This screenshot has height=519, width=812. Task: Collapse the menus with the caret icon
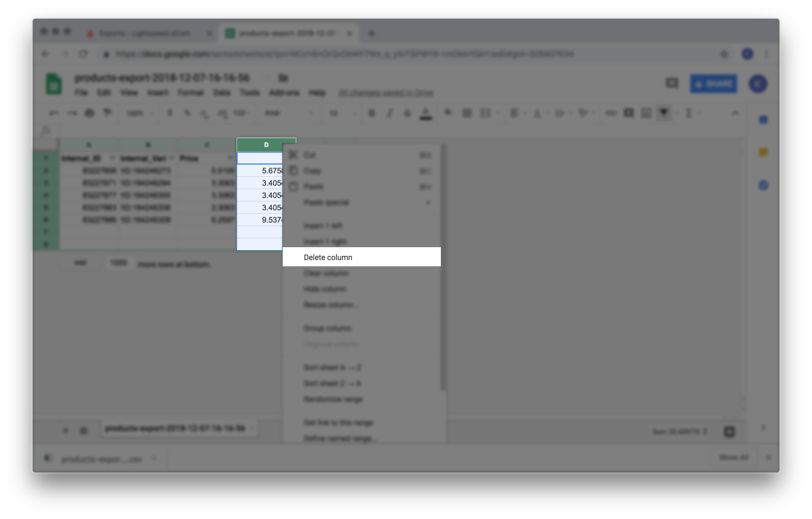click(735, 113)
